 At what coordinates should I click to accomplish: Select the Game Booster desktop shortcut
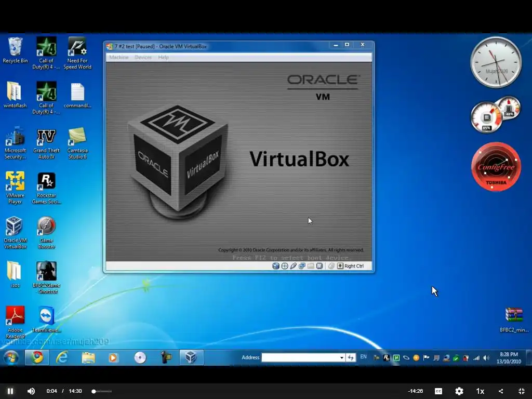(46, 232)
